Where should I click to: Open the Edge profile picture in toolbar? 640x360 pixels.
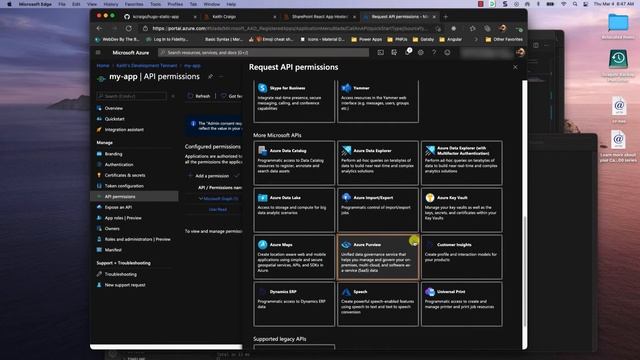coord(502,28)
